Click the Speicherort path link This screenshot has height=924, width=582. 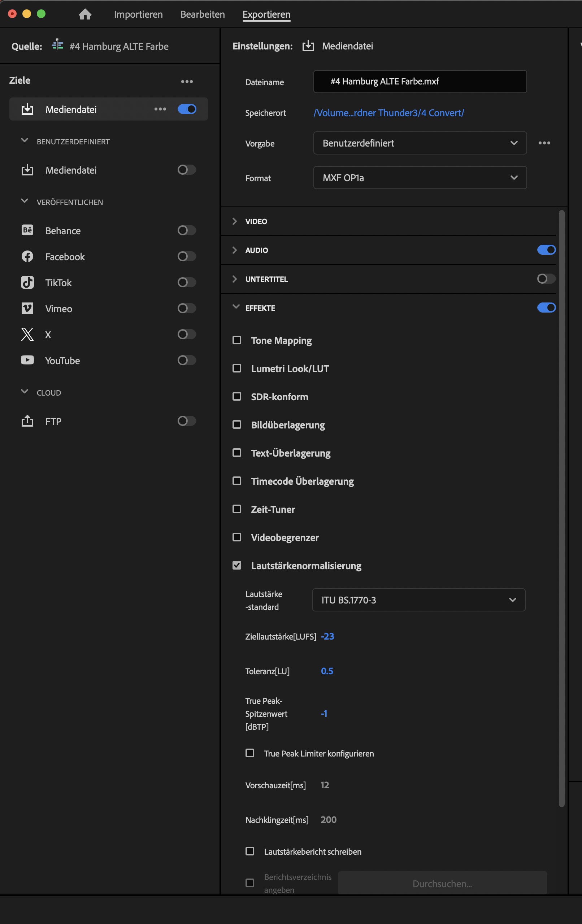point(388,113)
